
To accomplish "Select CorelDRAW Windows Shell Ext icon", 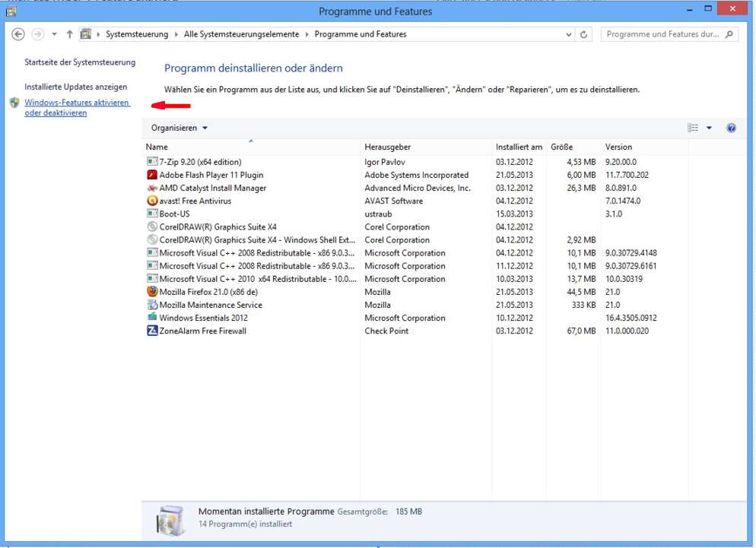I will click(152, 239).
